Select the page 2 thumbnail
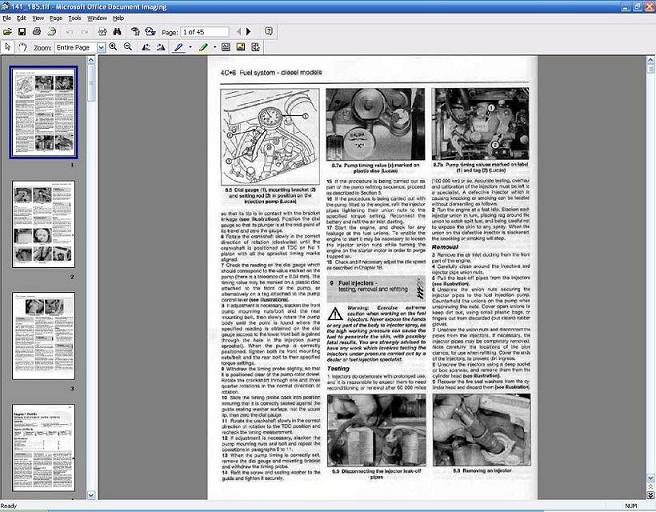The height and width of the screenshot is (512, 656). pyautogui.click(x=43, y=225)
